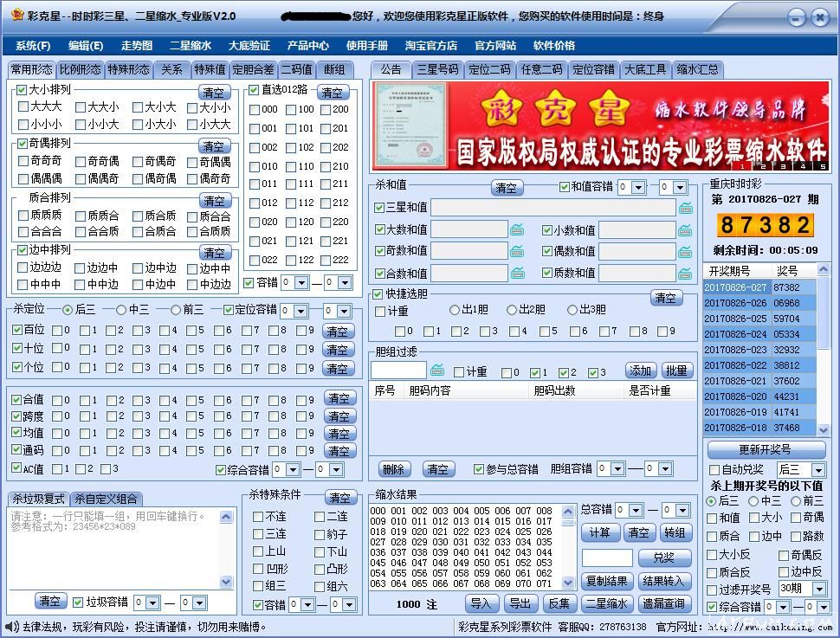This screenshot has height=638, width=840.
Task: Click 二星缩水 button at bottom
Action: (x=607, y=603)
